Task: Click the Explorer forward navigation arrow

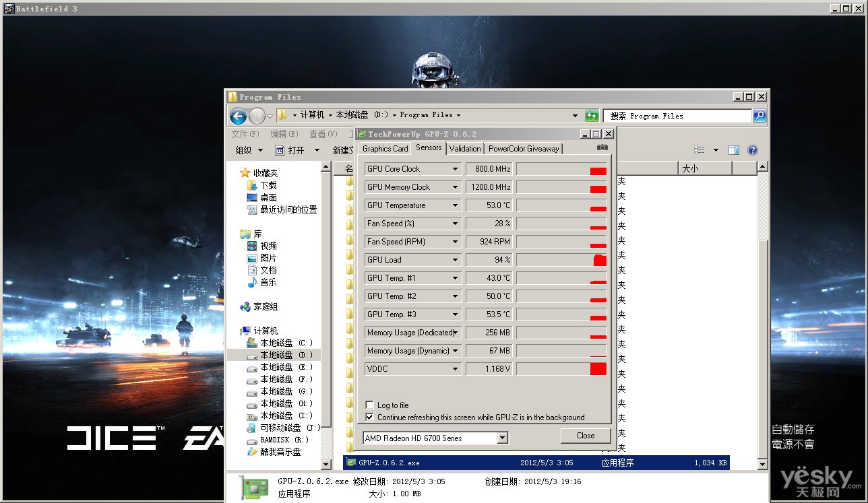Action: click(257, 116)
